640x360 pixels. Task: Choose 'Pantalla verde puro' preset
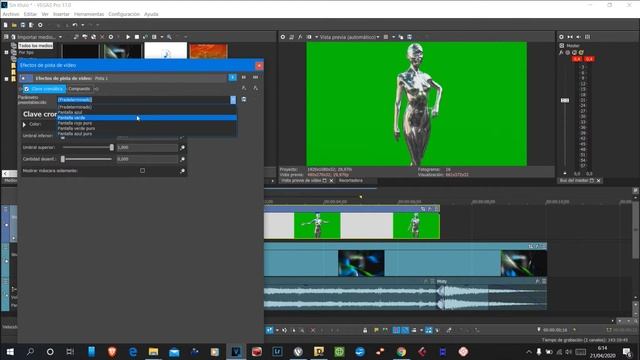coord(147,128)
